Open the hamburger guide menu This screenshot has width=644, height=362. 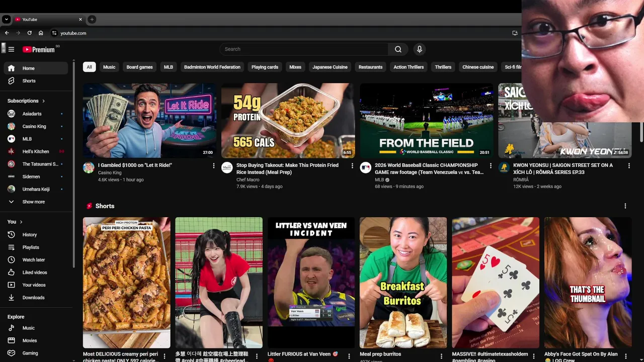[11, 49]
